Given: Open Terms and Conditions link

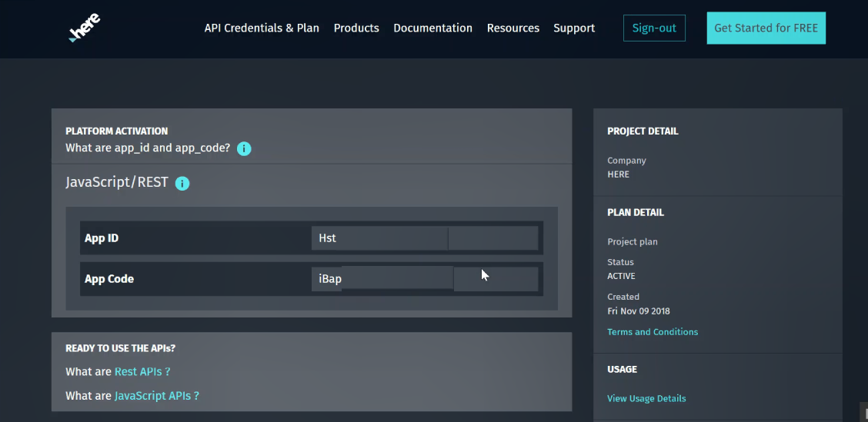Looking at the screenshot, I should [x=653, y=332].
